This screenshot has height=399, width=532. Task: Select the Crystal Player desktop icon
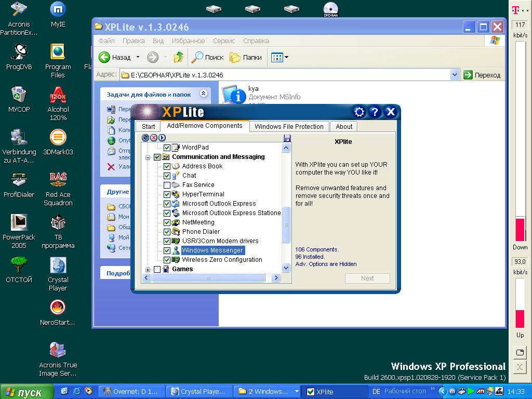pyautogui.click(x=58, y=274)
